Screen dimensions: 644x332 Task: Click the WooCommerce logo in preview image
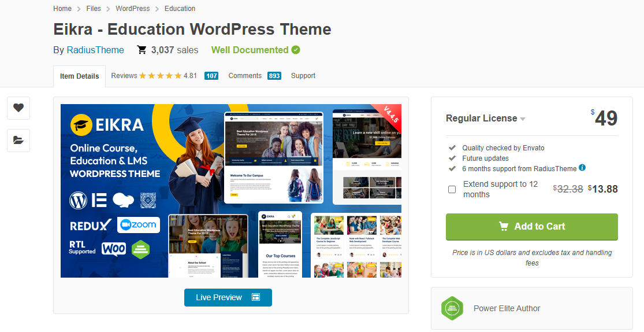click(x=114, y=249)
